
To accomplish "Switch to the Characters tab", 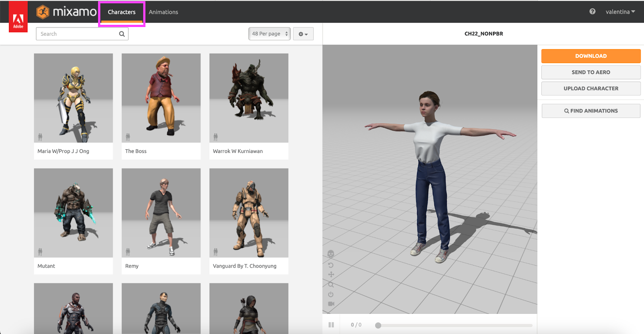I will [122, 12].
